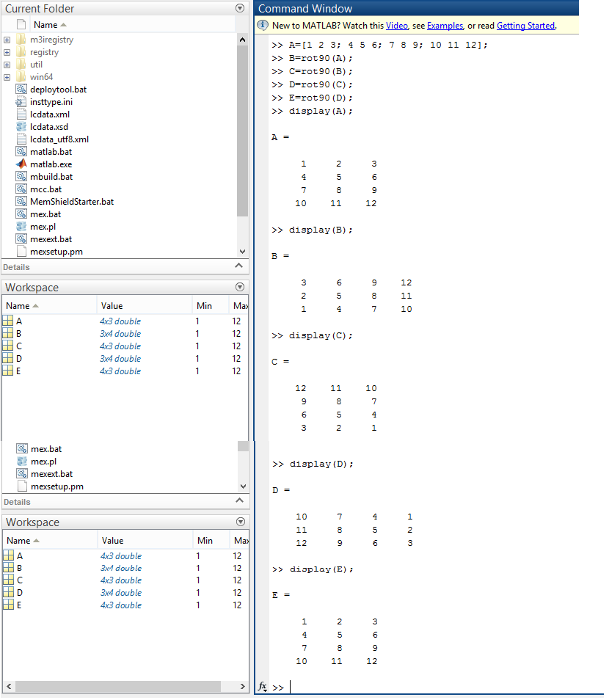This screenshot has height=700, width=609.
Task: Select the mbuild.bat file name
Action: (51, 177)
